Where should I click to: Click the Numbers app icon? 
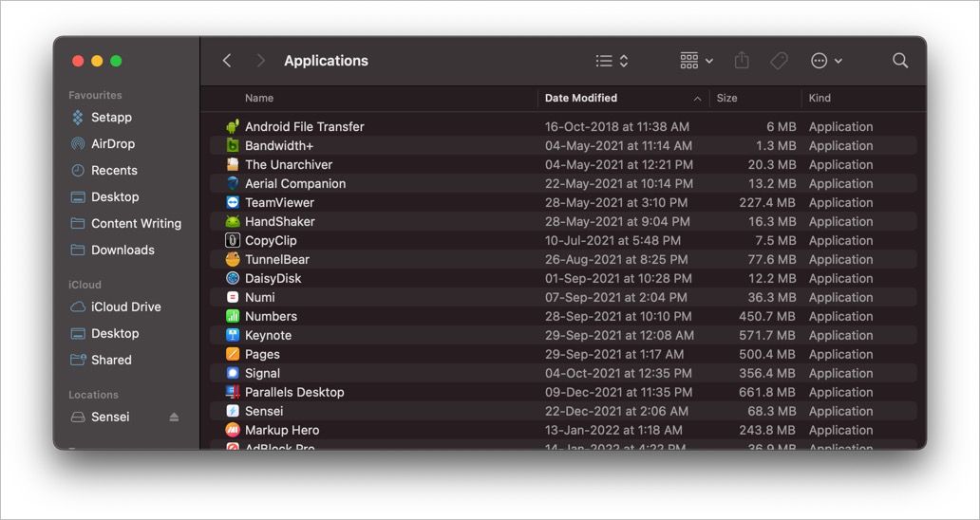(x=233, y=317)
